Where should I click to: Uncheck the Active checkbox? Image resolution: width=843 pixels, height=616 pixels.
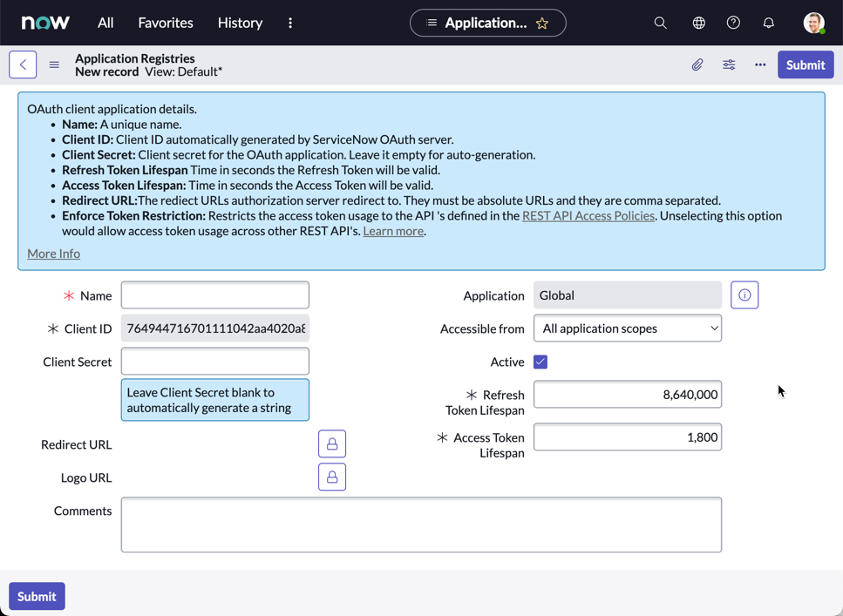[540, 362]
